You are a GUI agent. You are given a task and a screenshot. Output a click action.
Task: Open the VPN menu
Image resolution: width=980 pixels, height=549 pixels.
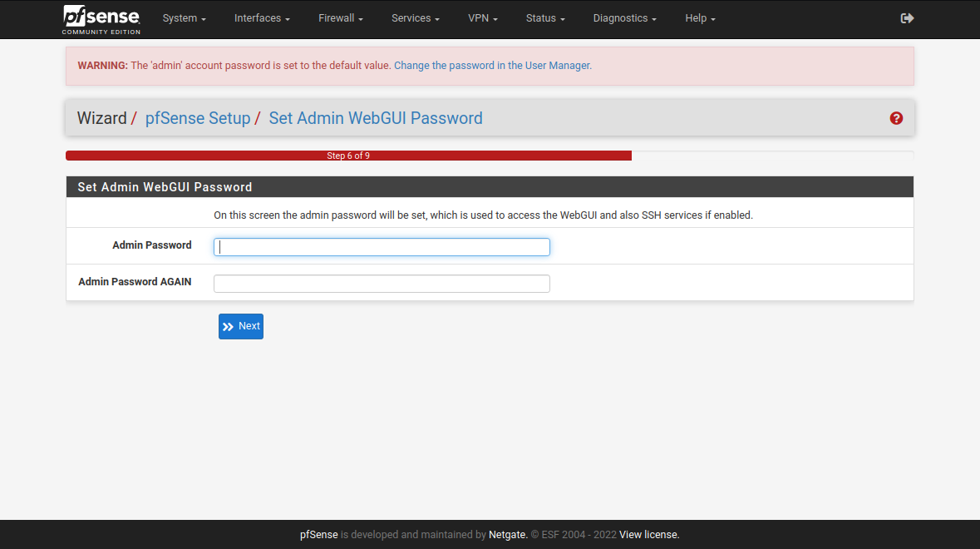483,18
